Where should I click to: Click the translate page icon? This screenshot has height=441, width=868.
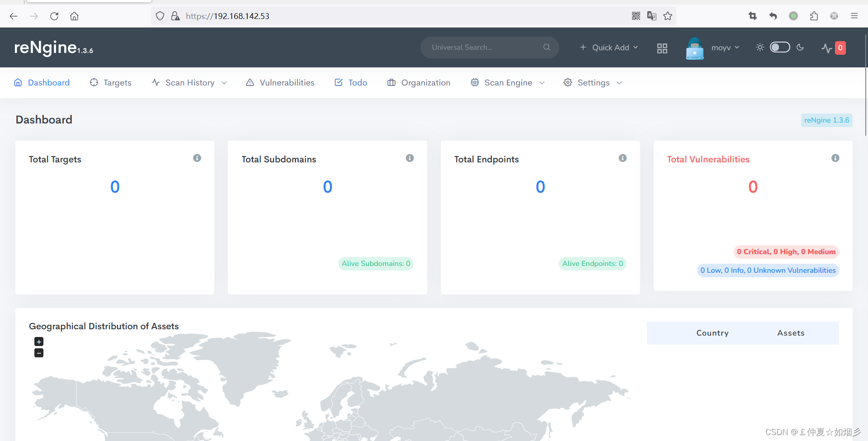[652, 16]
